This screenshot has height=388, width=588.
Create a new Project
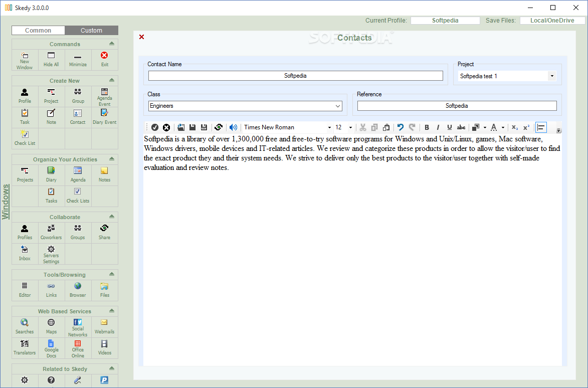[x=51, y=96]
